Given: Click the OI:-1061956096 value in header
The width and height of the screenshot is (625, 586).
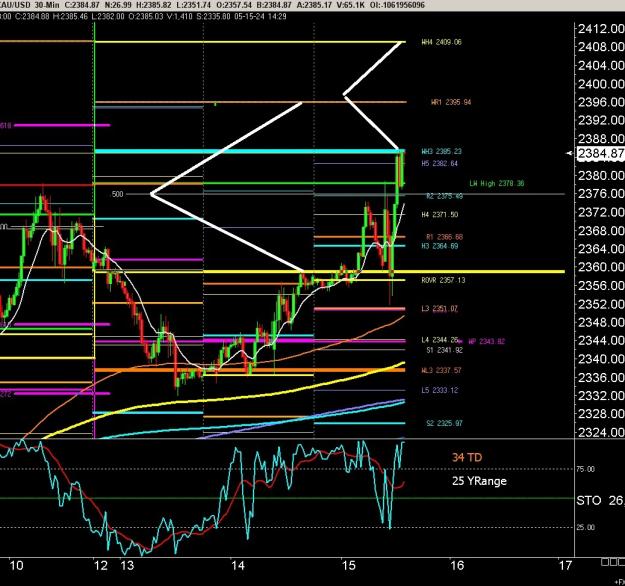Looking at the screenshot, I should click(x=398, y=5).
